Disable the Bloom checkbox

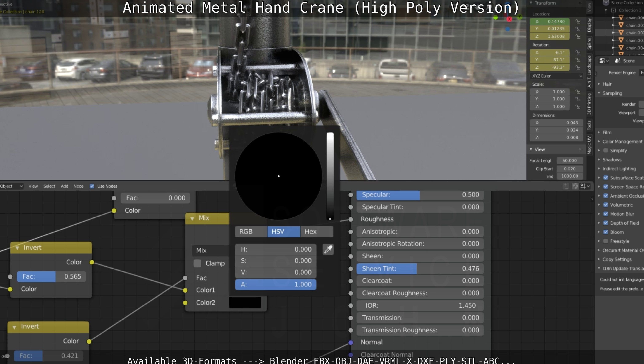605,232
